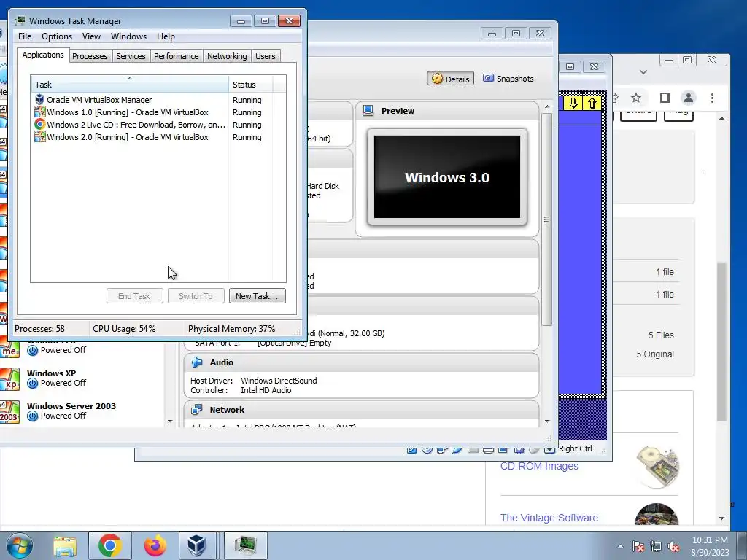The height and width of the screenshot is (560, 747).
Task: Click the yellow up arrow in VM window
Action: [592, 104]
